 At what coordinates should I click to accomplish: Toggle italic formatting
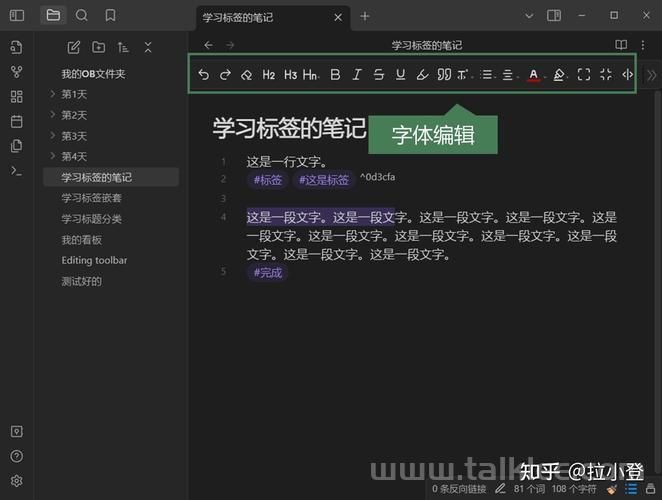click(357, 75)
